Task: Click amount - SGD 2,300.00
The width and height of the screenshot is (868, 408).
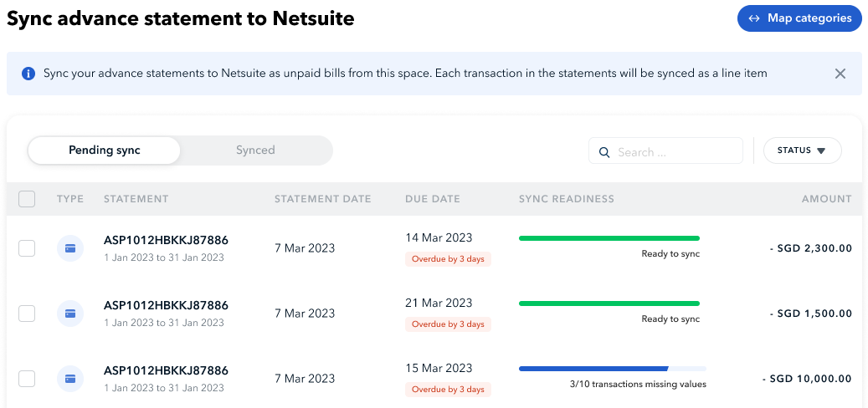Action: click(811, 248)
